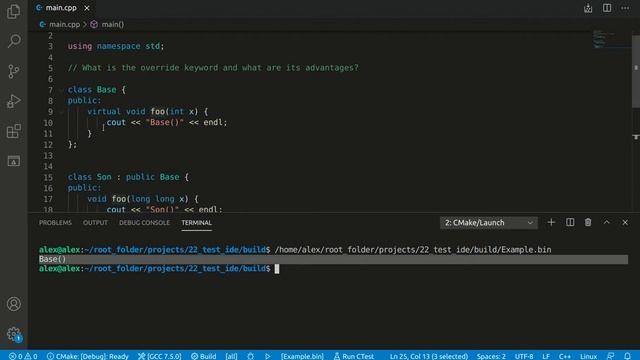The height and width of the screenshot is (360, 640).
Task: Open the Search view in activity bar
Action: click(x=13, y=41)
